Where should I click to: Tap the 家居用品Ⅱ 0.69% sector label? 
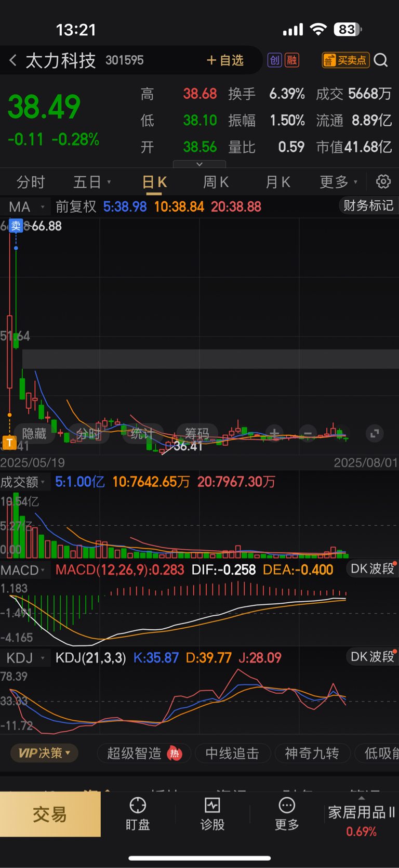(x=361, y=821)
